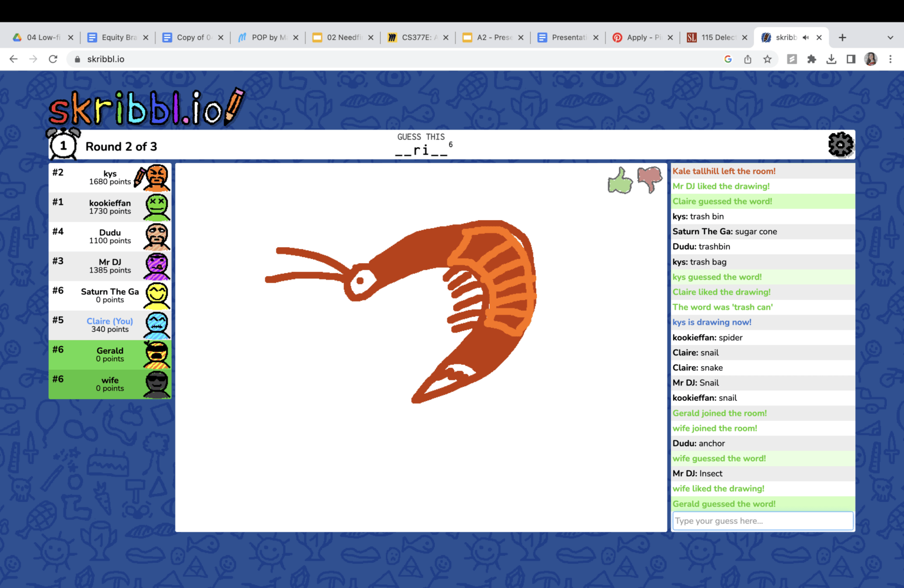Open the browser downloads icon
The image size is (904, 588).
click(x=831, y=59)
